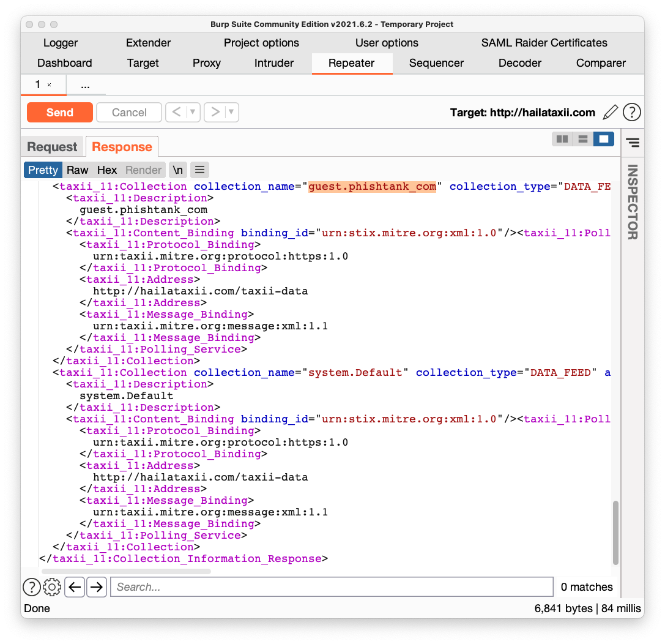
Task: Click first urn:taxii.mitre.org:message:xml:1.1 line
Action: click(210, 326)
